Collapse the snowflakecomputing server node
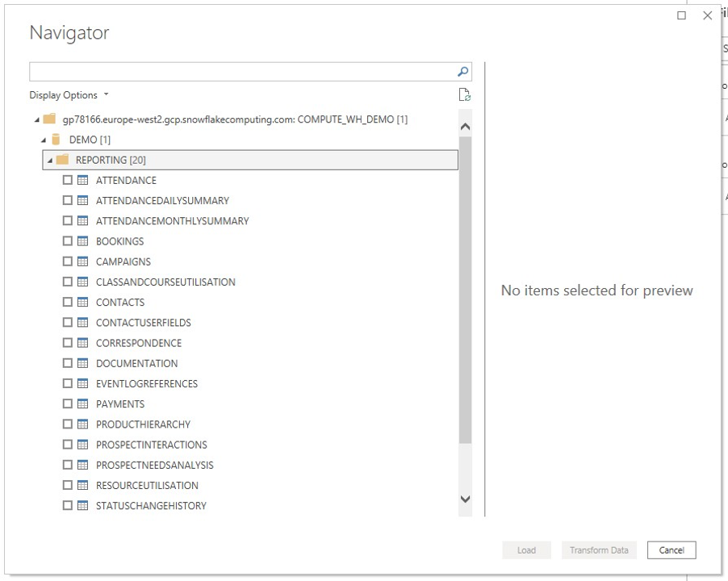Screen dimensions: 728x581 (x=36, y=119)
